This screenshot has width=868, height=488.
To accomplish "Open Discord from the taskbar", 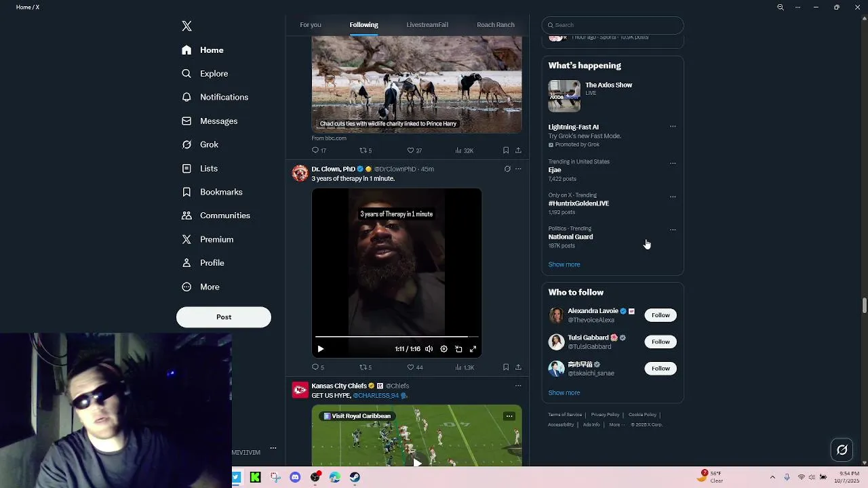I will 295,478.
